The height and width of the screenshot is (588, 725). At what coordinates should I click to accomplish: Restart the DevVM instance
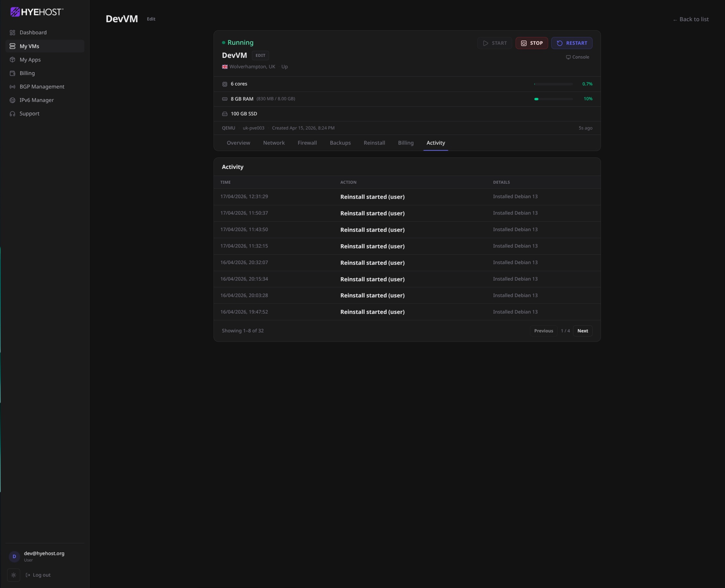pyautogui.click(x=572, y=43)
